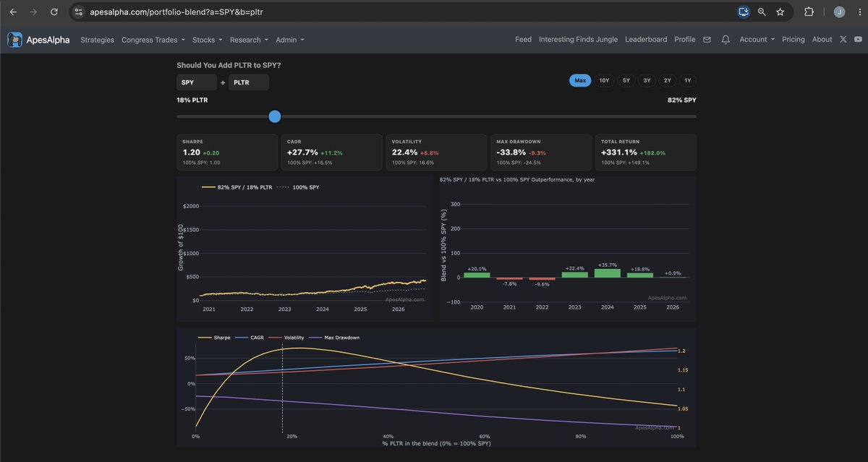Image resolution: width=868 pixels, height=462 pixels.
Task: Click the 2020 outperformance bar +20.1%
Action: [477, 275]
